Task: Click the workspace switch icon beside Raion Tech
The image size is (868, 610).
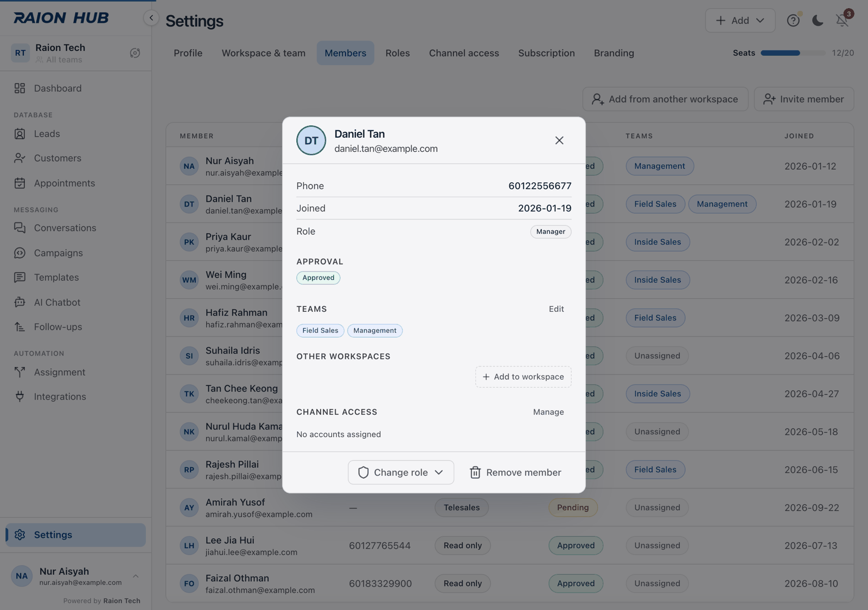Action: tap(135, 53)
